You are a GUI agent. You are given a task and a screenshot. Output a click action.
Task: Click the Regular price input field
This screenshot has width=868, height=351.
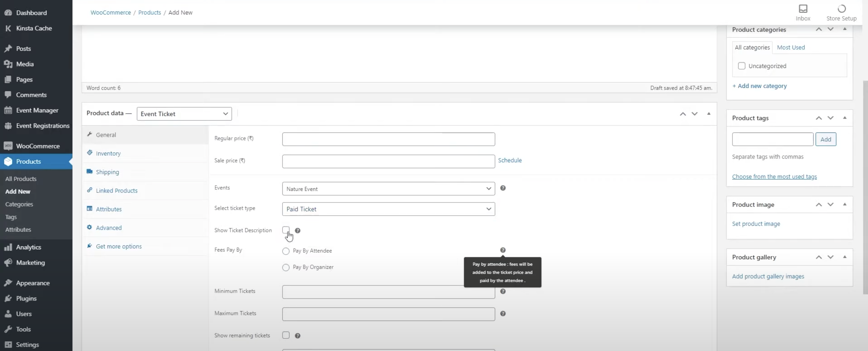(388, 139)
